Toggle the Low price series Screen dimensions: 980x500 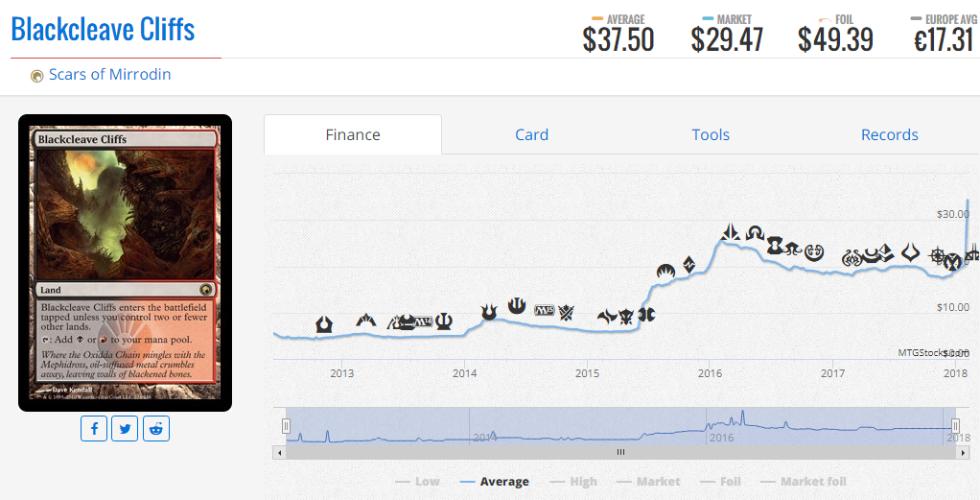417,481
